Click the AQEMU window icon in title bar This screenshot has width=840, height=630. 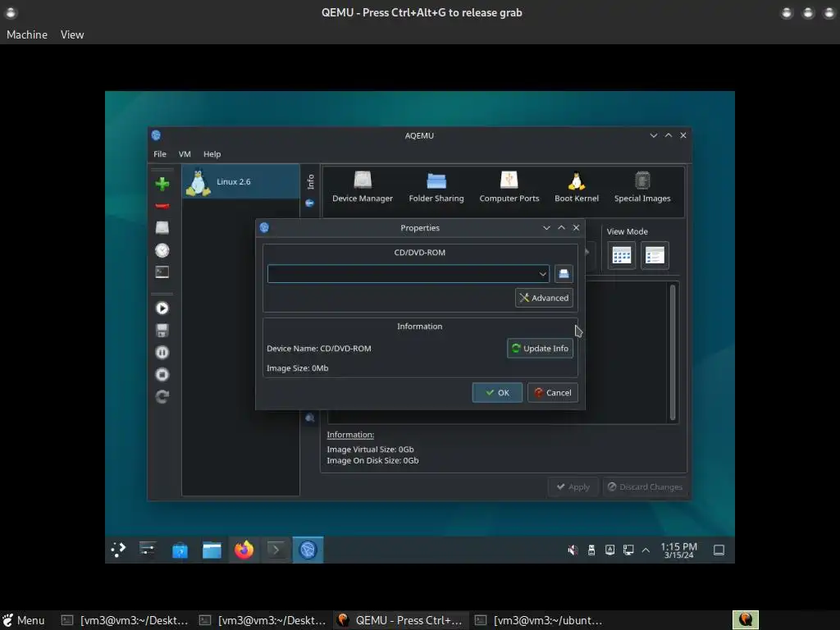click(156, 135)
